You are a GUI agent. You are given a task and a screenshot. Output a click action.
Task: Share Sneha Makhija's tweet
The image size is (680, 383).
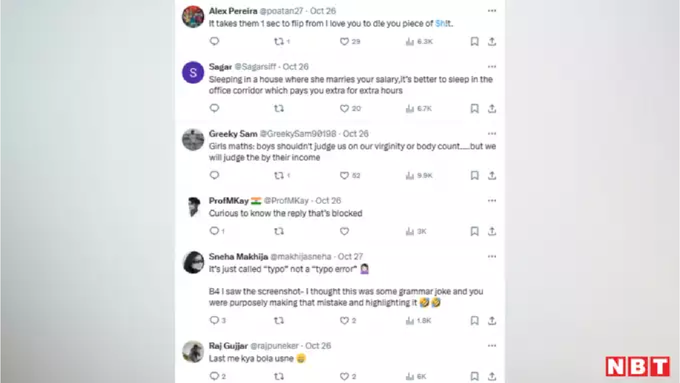pos(492,321)
